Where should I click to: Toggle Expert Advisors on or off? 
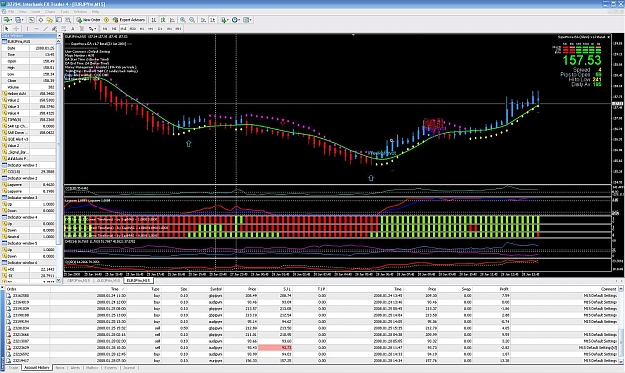pyautogui.click(x=129, y=20)
